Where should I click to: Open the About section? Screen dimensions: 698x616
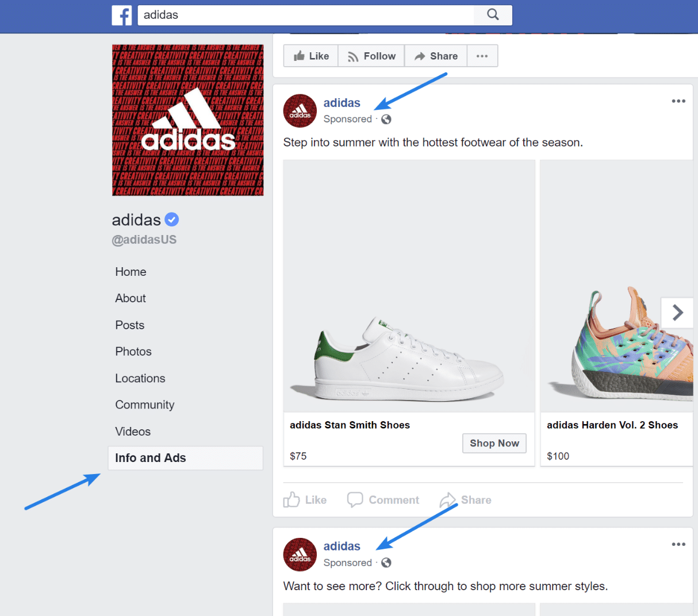[x=131, y=298]
